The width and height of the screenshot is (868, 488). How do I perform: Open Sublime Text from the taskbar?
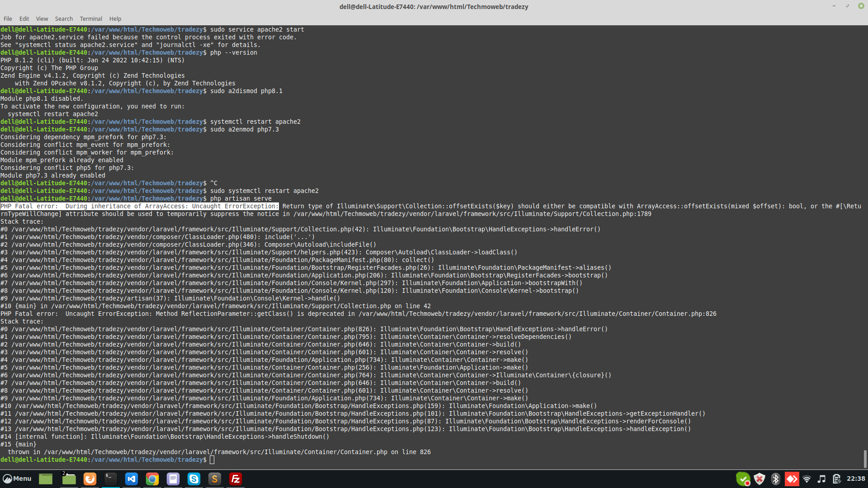point(215,479)
